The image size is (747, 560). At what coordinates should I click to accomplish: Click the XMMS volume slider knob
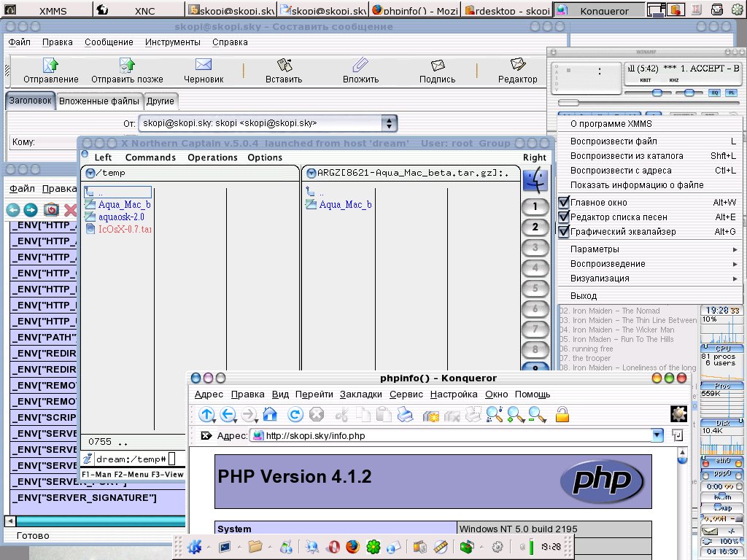tap(657, 93)
